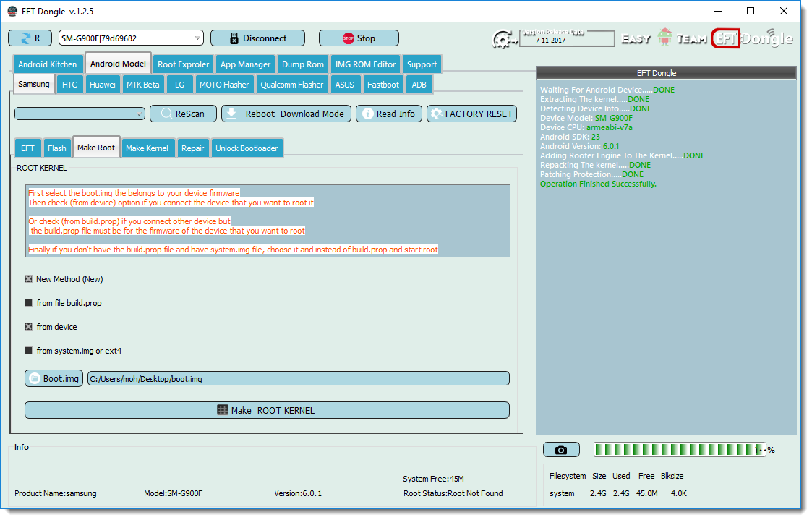Select the MTK Beta tab
This screenshot has height=520, width=812.
pyautogui.click(x=143, y=85)
